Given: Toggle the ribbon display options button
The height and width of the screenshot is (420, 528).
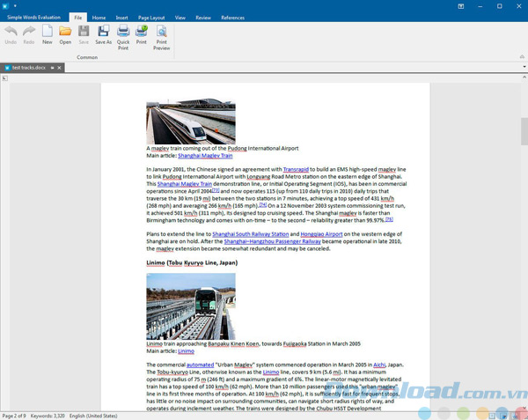Looking at the screenshot, I should (459, 7).
